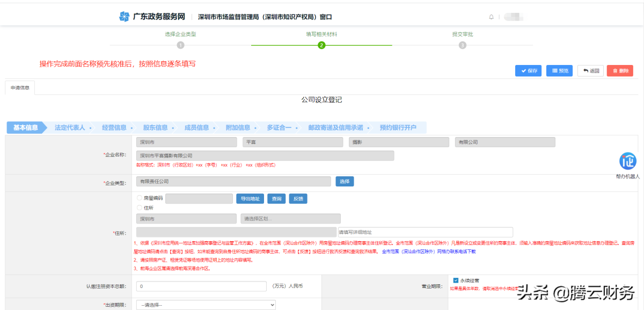The image size is (644, 310).
Task: Select the 住所 radio button
Action: 140,207
